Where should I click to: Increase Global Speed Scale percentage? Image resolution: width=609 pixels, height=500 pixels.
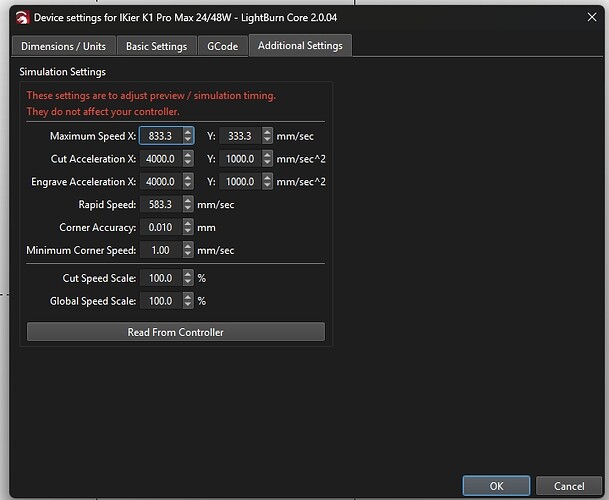click(188, 297)
